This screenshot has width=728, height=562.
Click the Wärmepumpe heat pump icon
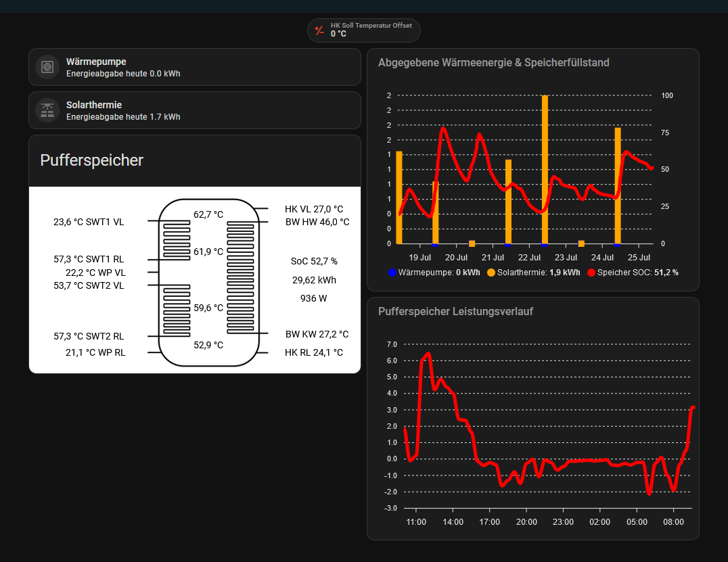(47, 67)
